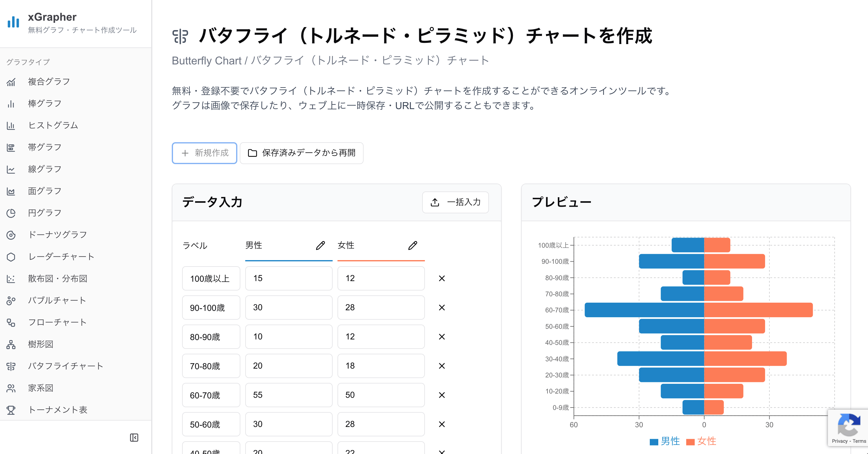Click the blue 60-70歳 male bar
868x454 pixels.
pyautogui.click(x=644, y=310)
